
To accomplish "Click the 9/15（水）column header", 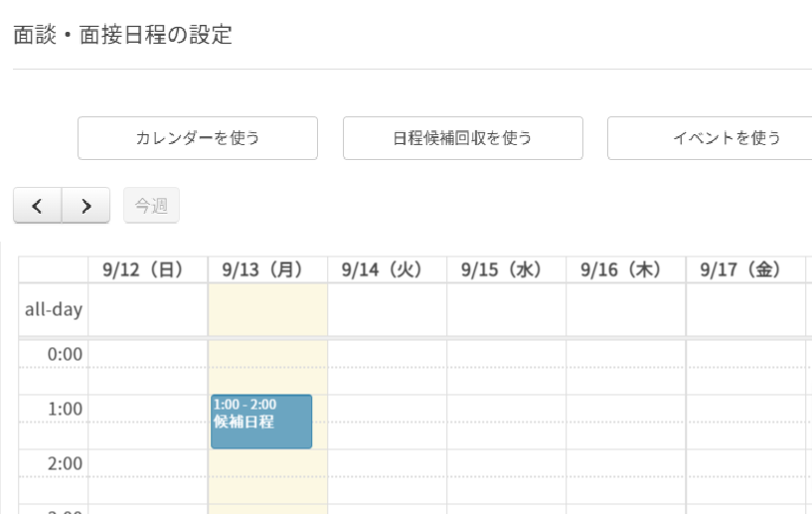I will point(506,269).
